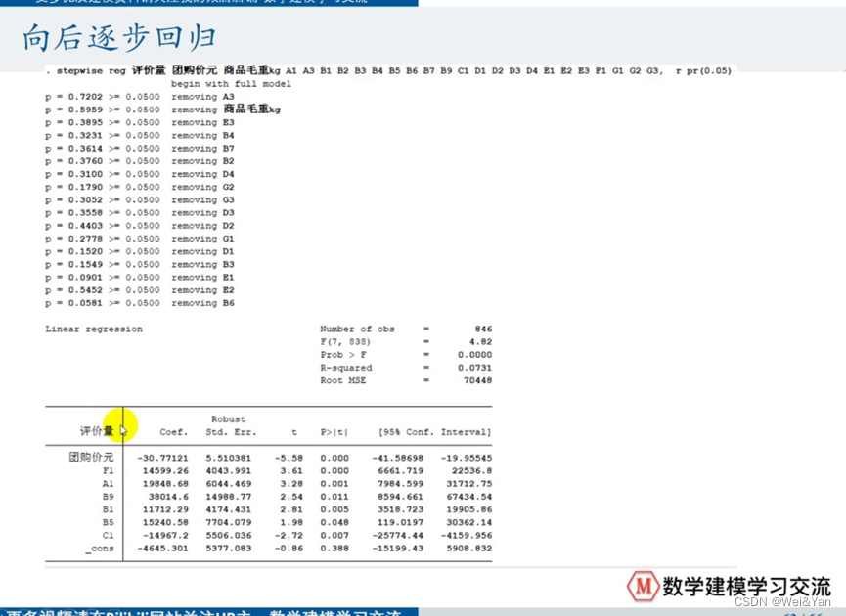Click the 'removing G3' text
Screen dimensions: 846x616
(202, 200)
